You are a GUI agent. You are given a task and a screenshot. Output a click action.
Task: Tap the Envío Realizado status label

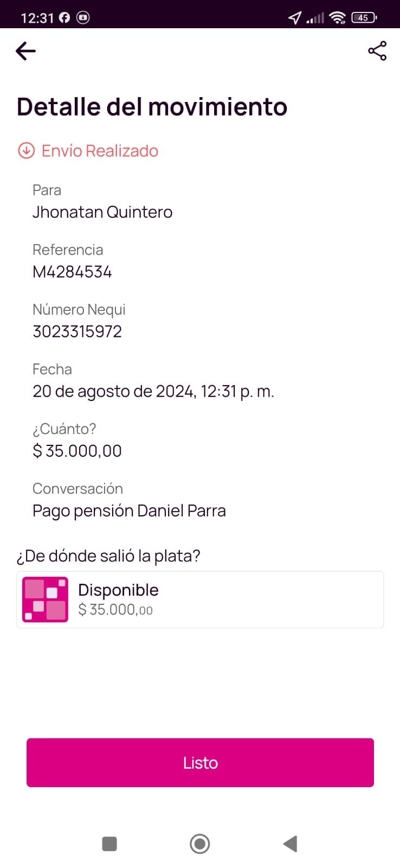[x=100, y=150]
